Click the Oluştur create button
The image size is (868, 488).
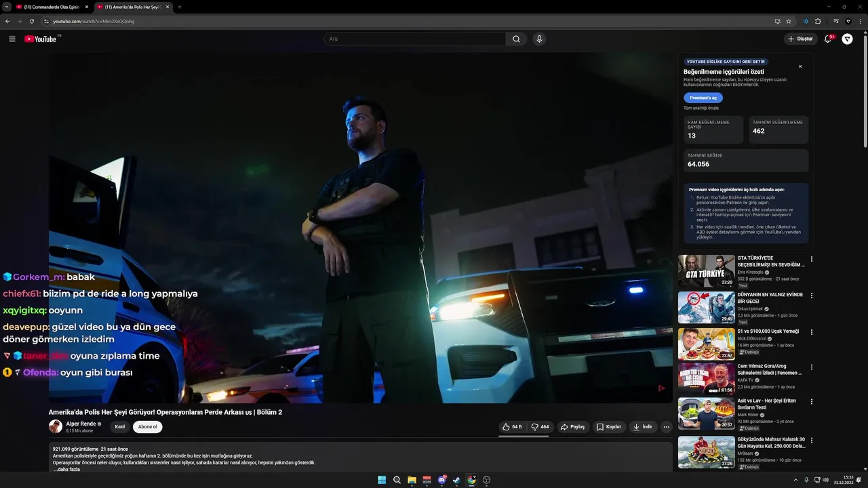click(800, 39)
